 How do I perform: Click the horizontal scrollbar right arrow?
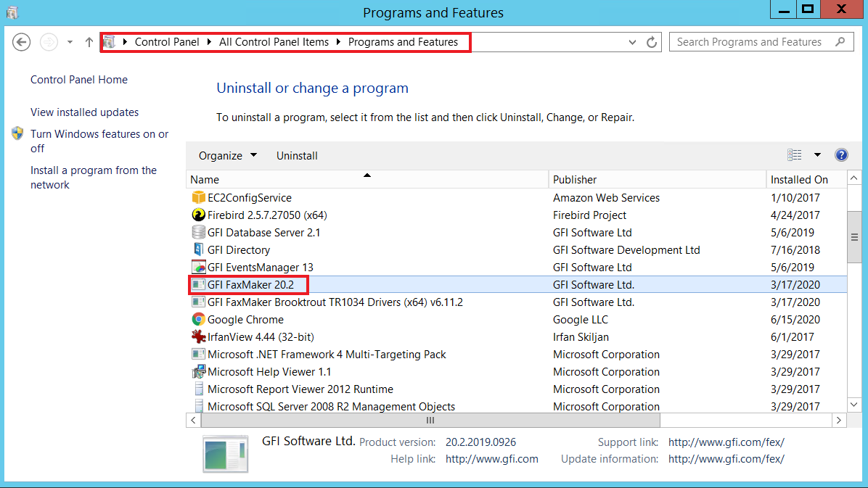[x=839, y=420]
